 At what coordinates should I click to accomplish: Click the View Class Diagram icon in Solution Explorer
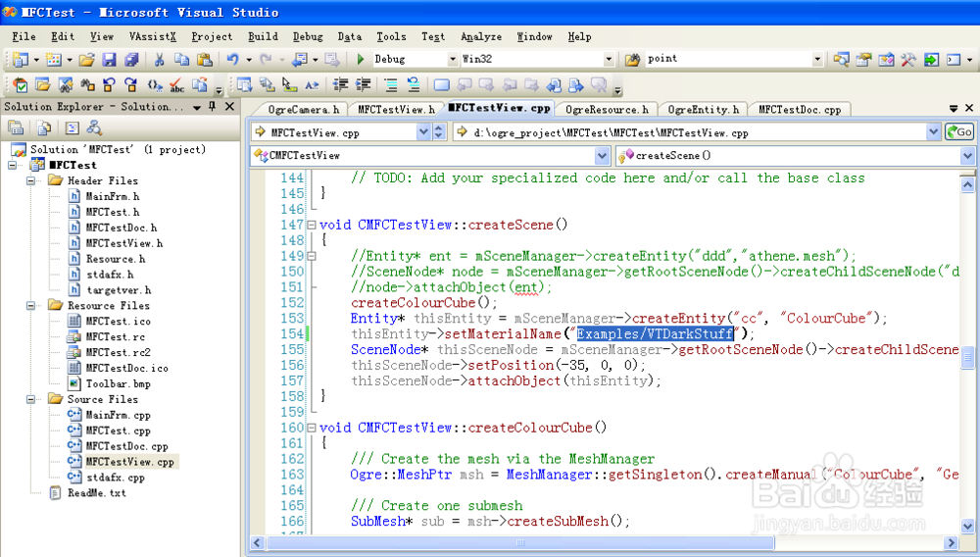point(94,128)
